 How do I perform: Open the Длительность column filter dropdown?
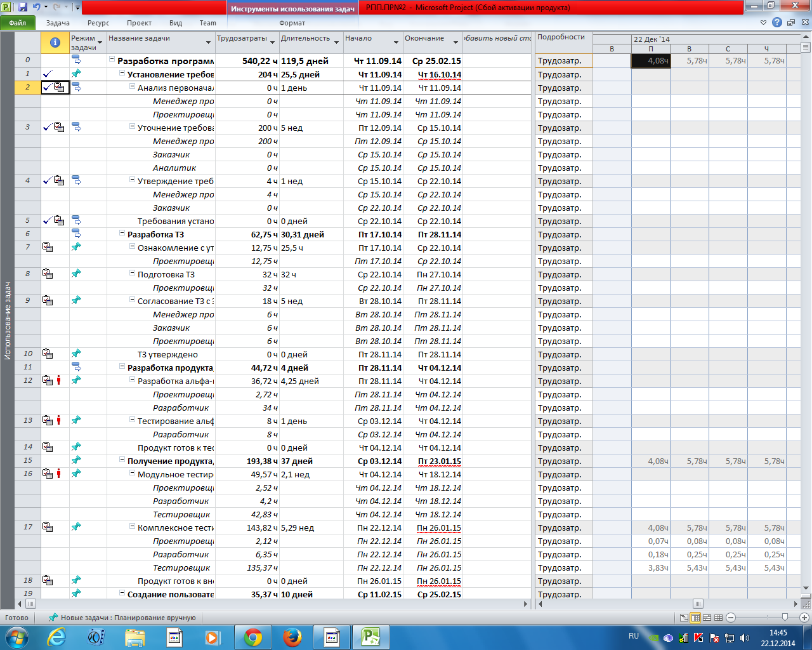[x=337, y=43]
